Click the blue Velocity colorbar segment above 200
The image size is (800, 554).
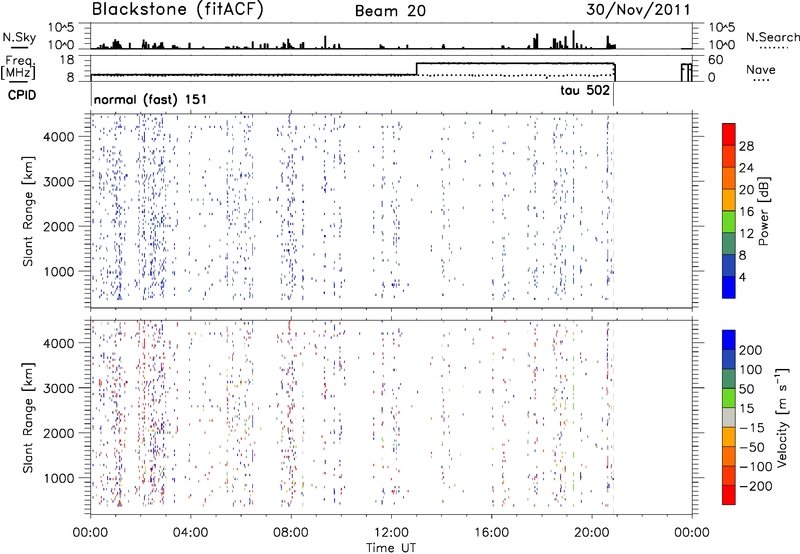[729, 340]
